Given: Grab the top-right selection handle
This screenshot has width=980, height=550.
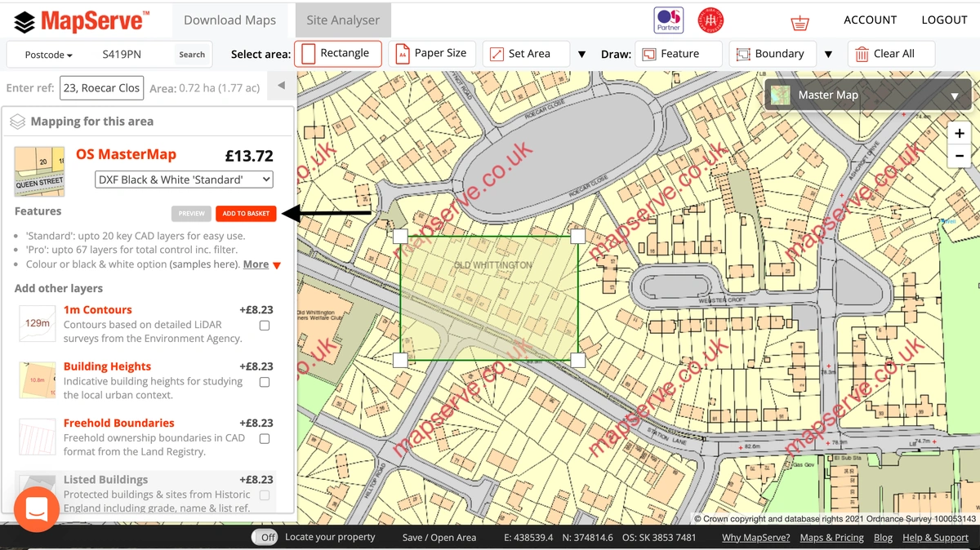Looking at the screenshot, I should coord(577,237).
